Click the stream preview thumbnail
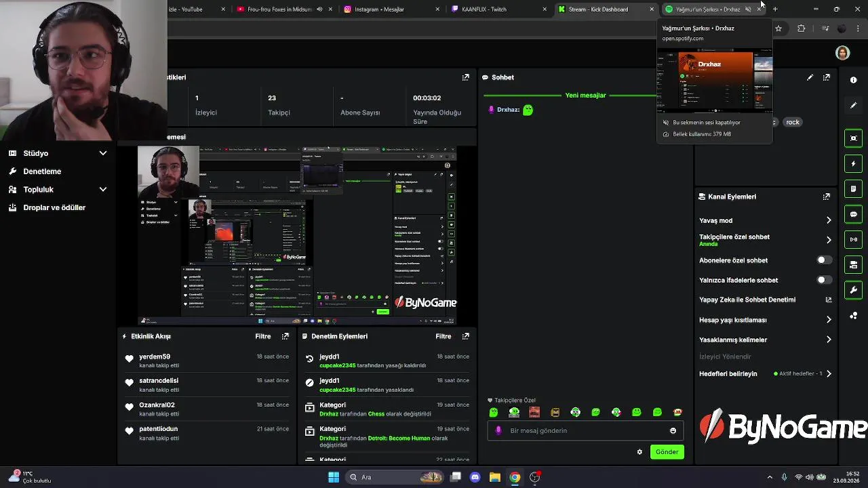The width and height of the screenshot is (868, 488). coord(297,236)
